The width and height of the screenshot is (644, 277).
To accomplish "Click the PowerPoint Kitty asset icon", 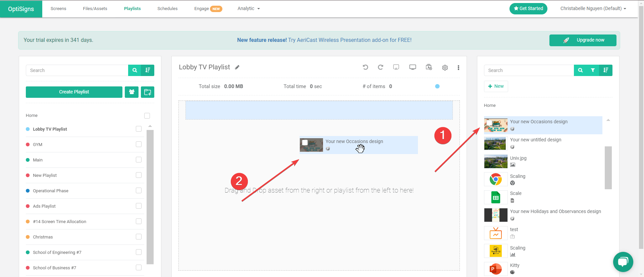I will tap(496, 269).
